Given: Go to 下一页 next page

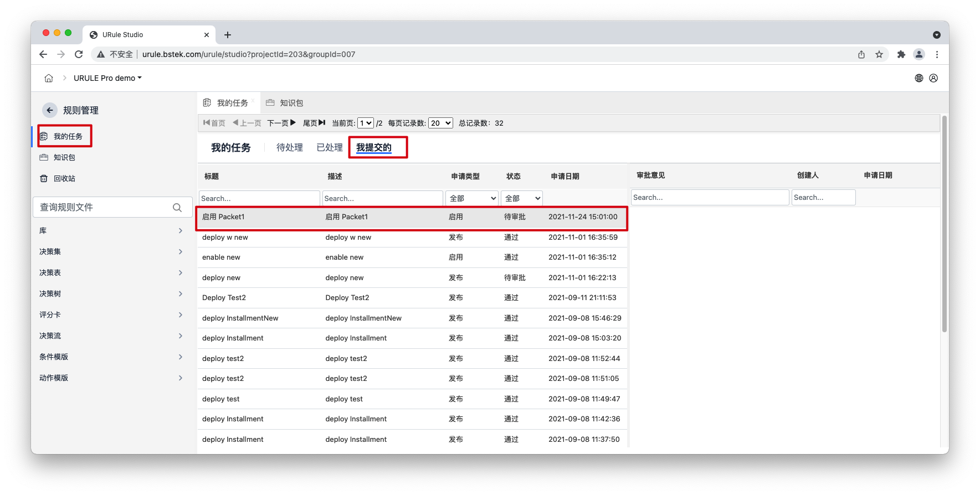Looking at the screenshot, I should 281,123.
